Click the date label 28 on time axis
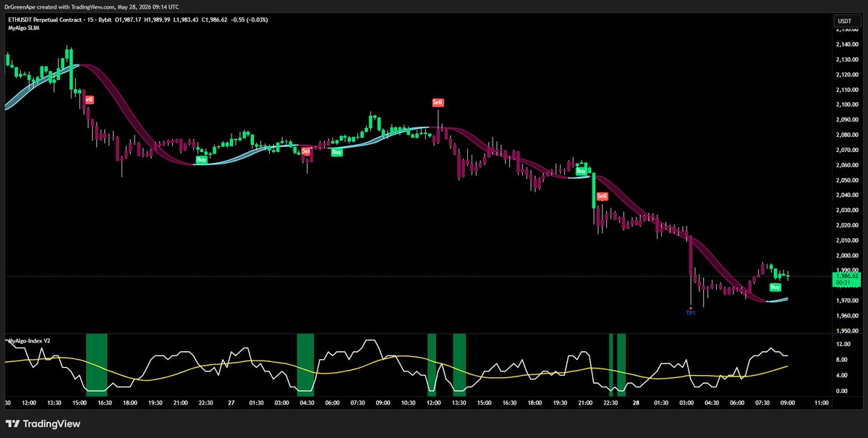This screenshot has width=868, height=438. 636,403
